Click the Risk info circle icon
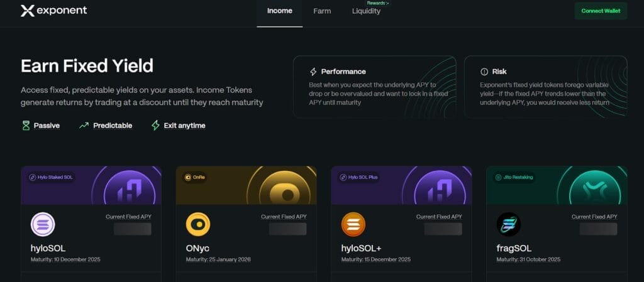Image resolution: width=644 pixels, height=282 pixels. point(484,72)
